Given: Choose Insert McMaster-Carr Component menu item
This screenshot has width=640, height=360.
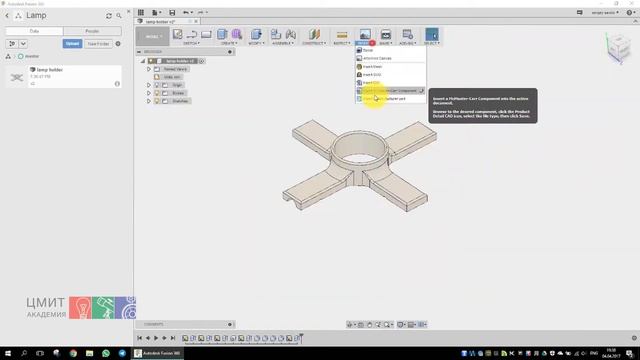Looking at the screenshot, I should [x=391, y=91].
